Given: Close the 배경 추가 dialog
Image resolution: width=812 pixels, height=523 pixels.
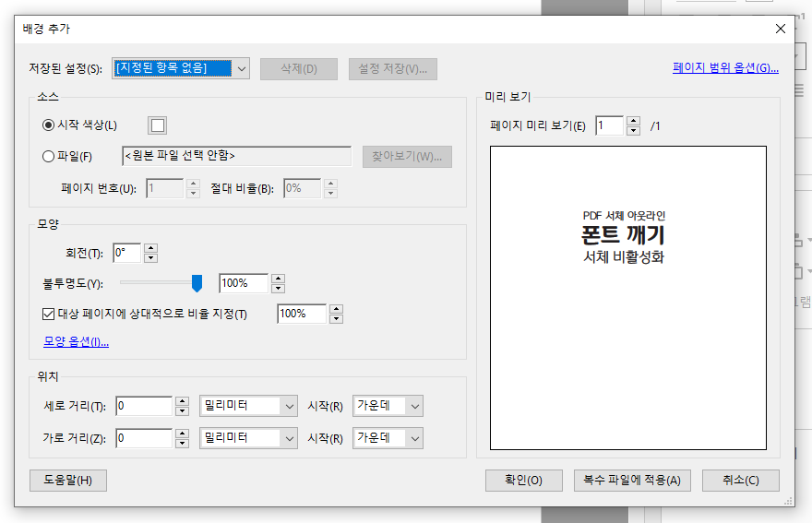Looking at the screenshot, I should (x=781, y=29).
